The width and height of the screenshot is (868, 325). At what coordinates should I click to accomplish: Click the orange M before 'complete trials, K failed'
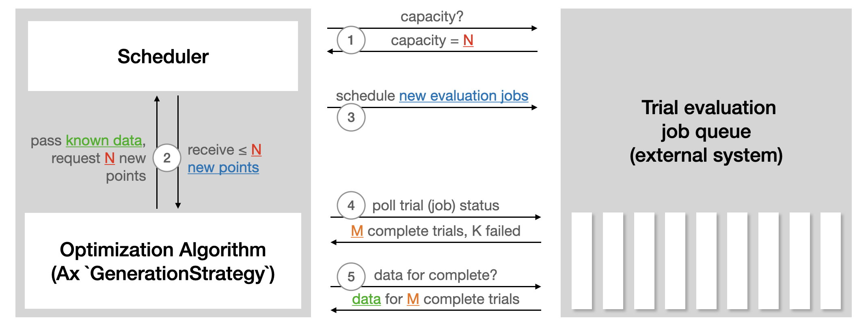[x=357, y=231]
